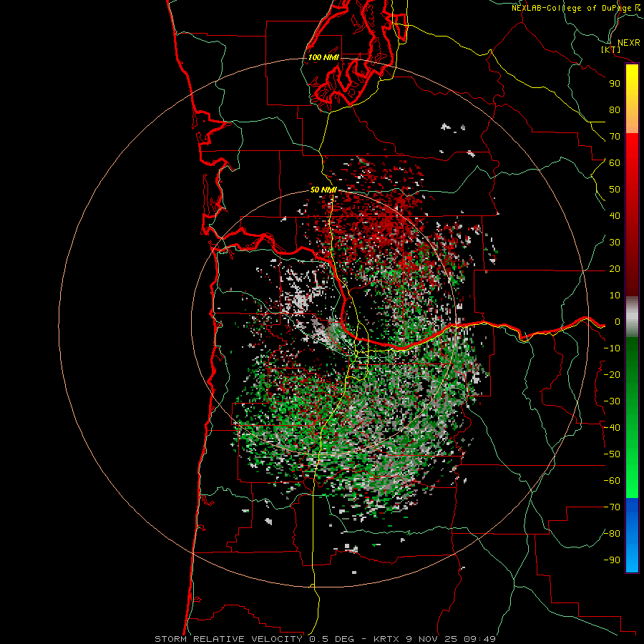
Task: Select the -20 value on velocity scale
Action: point(612,374)
